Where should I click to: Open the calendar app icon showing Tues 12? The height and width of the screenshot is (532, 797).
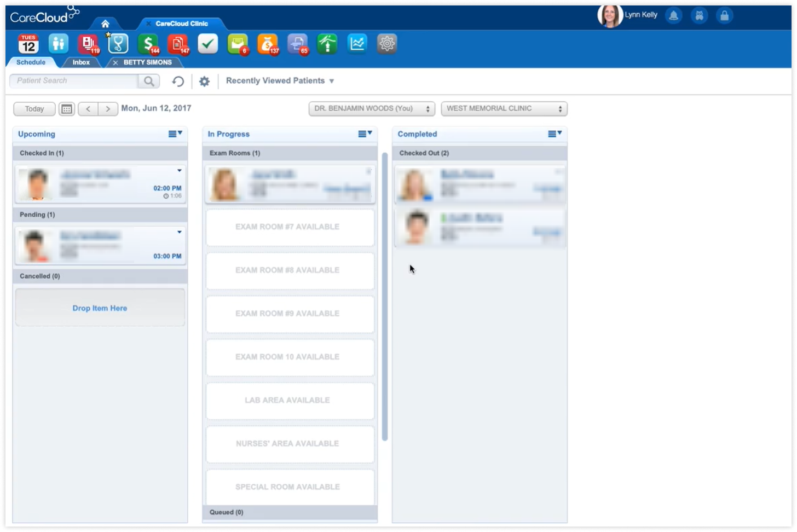[28, 44]
